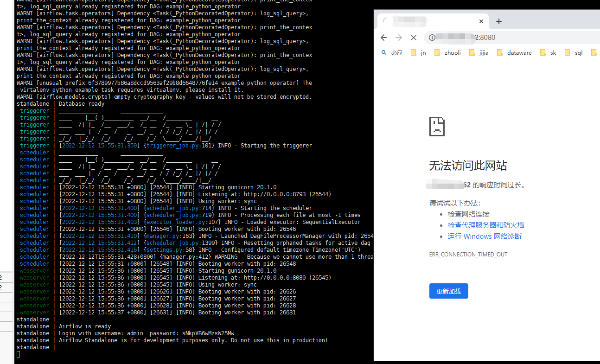Click the sad page error icon

tap(437, 126)
